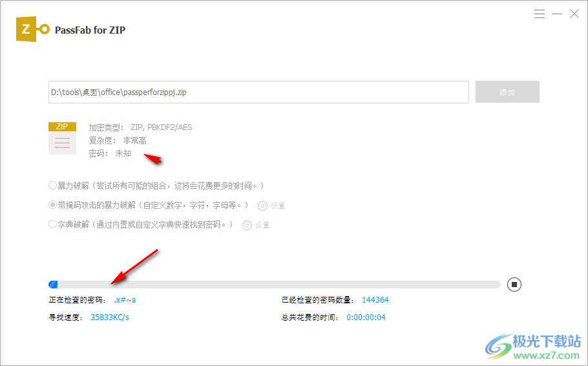Click the 总共花费的时间 label
588x366 pixels.
(310, 318)
